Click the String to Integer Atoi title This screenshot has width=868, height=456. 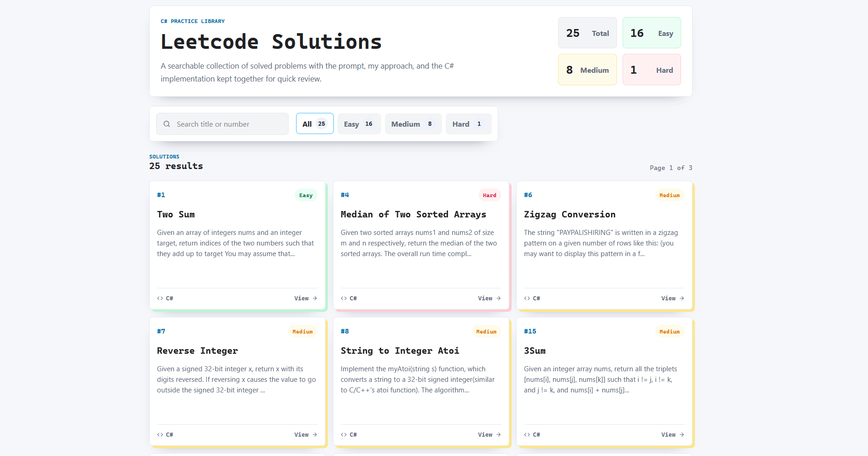[400, 351]
